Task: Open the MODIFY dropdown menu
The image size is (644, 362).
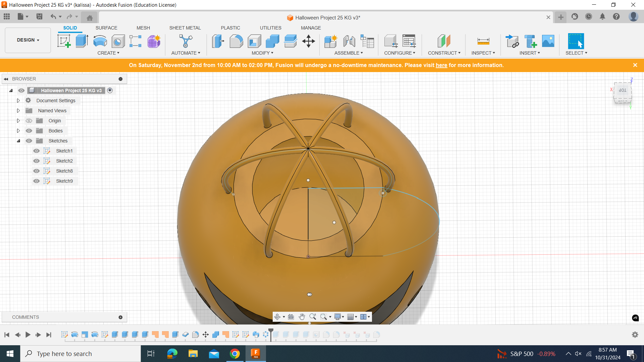Action: 262,53
